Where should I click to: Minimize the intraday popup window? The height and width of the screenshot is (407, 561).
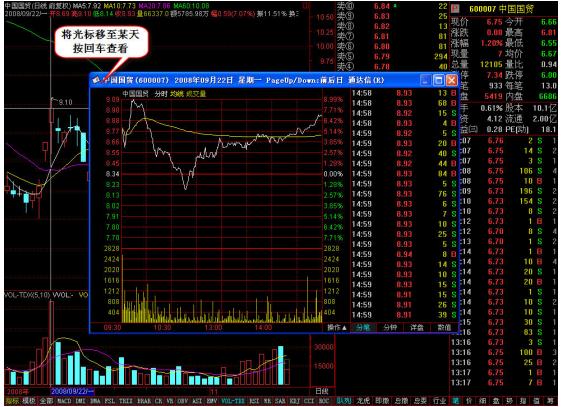click(x=425, y=80)
